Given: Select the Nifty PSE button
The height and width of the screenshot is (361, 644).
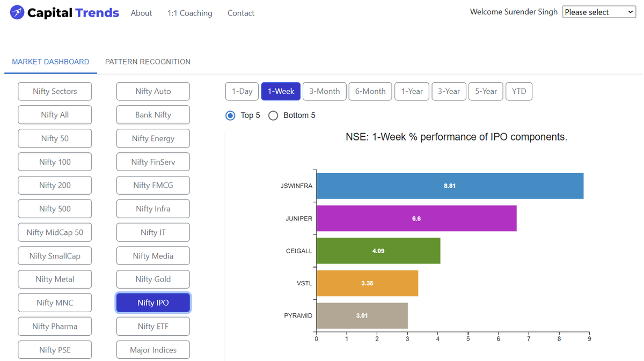Looking at the screenshot, I should click(x=55, y=350).
